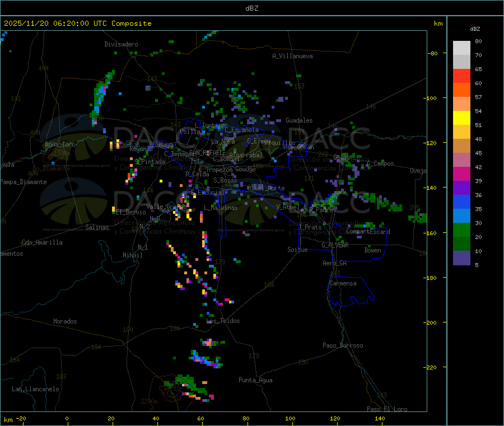Select the Carmensa label on the map
This screenshot has height=426, width=504.
(x=343, y=283)
